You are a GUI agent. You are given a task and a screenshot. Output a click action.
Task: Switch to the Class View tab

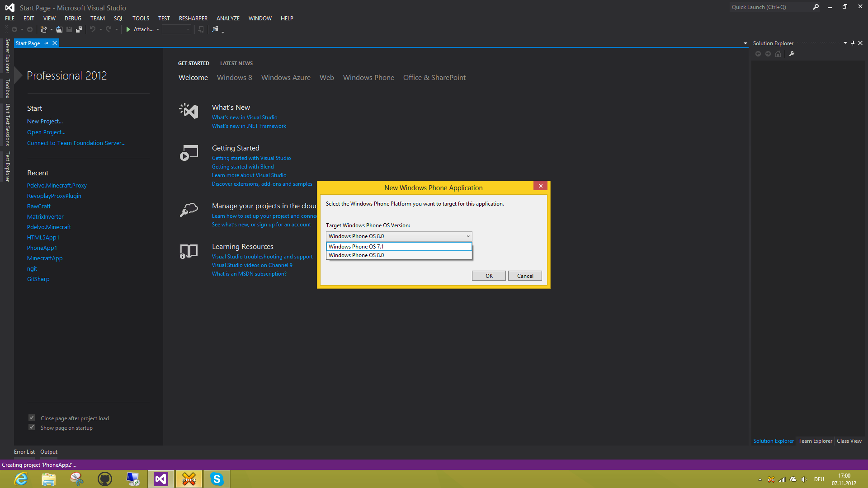click(x=849, y=441)
